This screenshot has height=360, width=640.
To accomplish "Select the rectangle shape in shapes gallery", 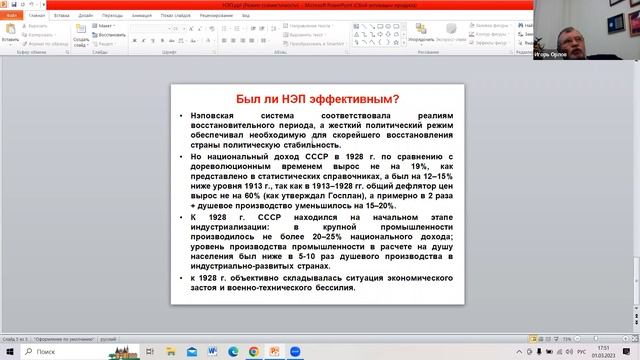I will (380, 27).
